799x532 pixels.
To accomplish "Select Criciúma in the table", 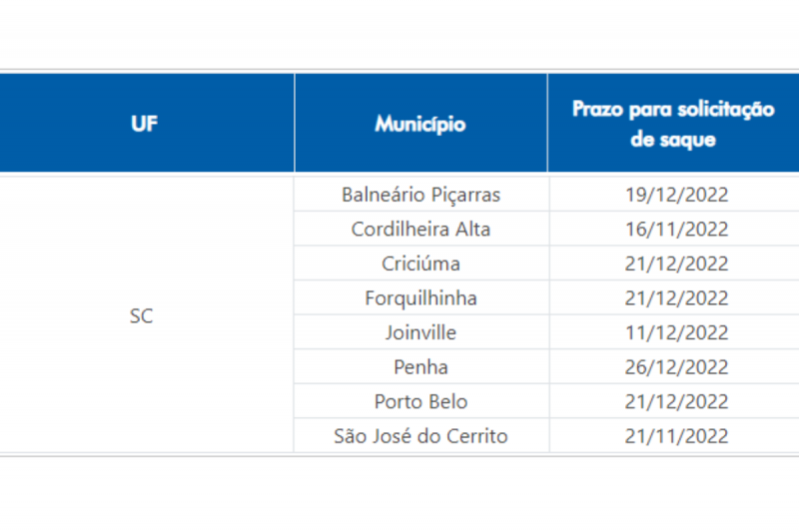I will (420, 264).
